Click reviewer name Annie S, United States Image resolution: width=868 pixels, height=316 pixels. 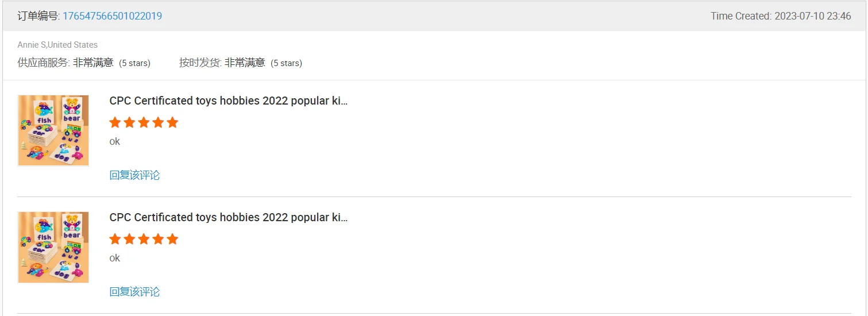coord(57,45)
